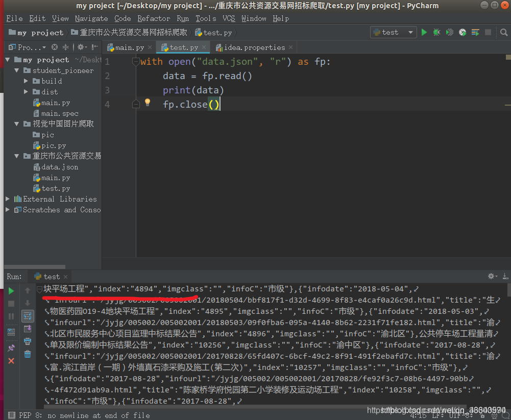This screenshot has width=511, height=420.
Task: Select data.json in the project tree
Action: pos(56,167)
